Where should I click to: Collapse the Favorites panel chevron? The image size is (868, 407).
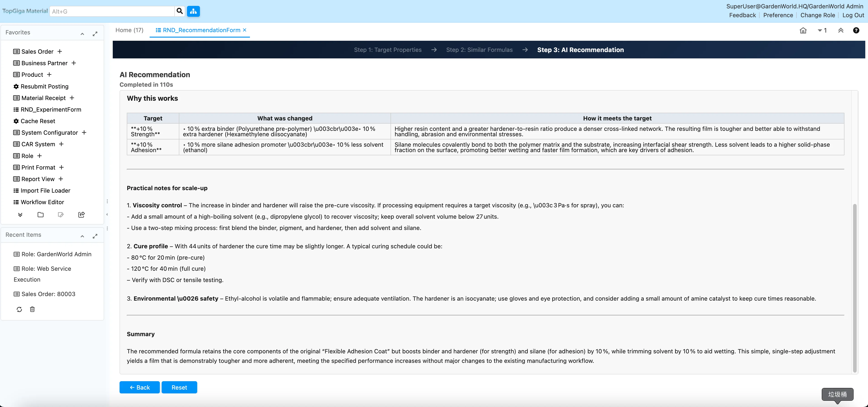pyautogui.click(x=82, y=34)
